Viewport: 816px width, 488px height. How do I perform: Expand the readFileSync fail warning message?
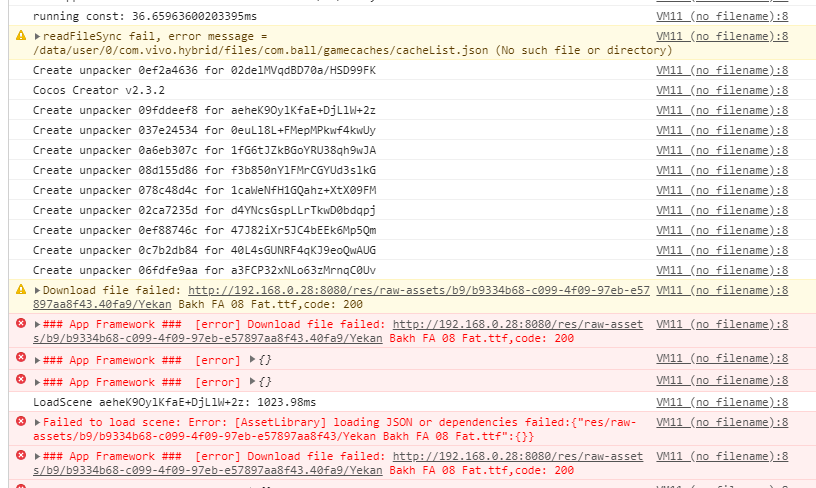38,36
